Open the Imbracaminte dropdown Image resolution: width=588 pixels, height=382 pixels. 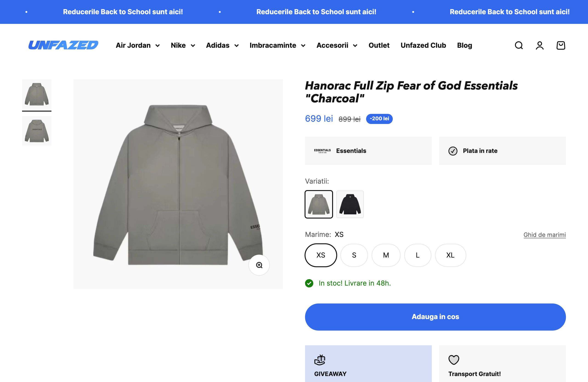pyautogui.click(x=277, y=45)
